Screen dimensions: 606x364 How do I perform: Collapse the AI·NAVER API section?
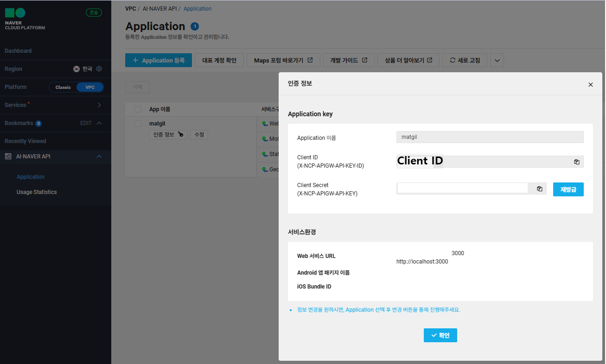pos(99,157)
